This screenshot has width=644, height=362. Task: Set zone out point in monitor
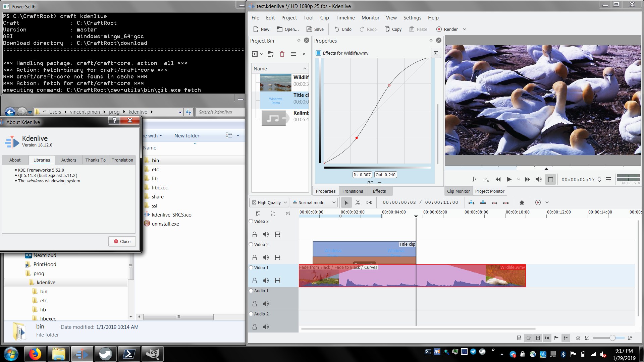[x=486, y=179]
